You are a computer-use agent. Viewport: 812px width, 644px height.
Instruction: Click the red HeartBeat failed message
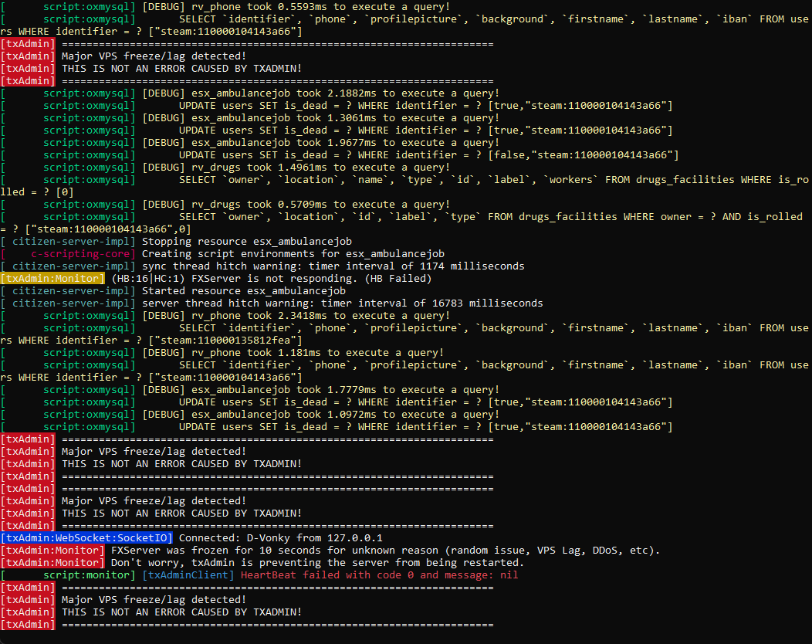coord(379,575)
